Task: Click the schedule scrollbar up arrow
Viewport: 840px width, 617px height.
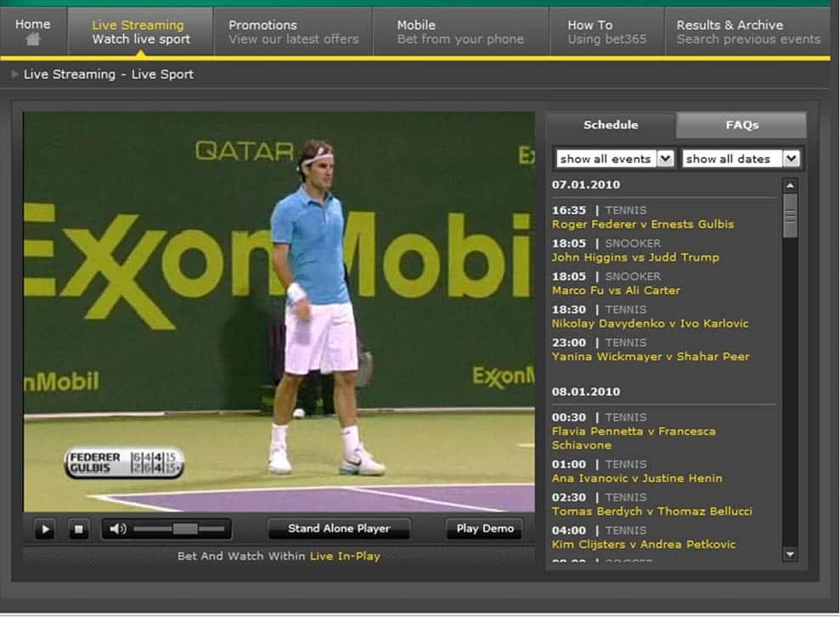Action: click(790, 186)
